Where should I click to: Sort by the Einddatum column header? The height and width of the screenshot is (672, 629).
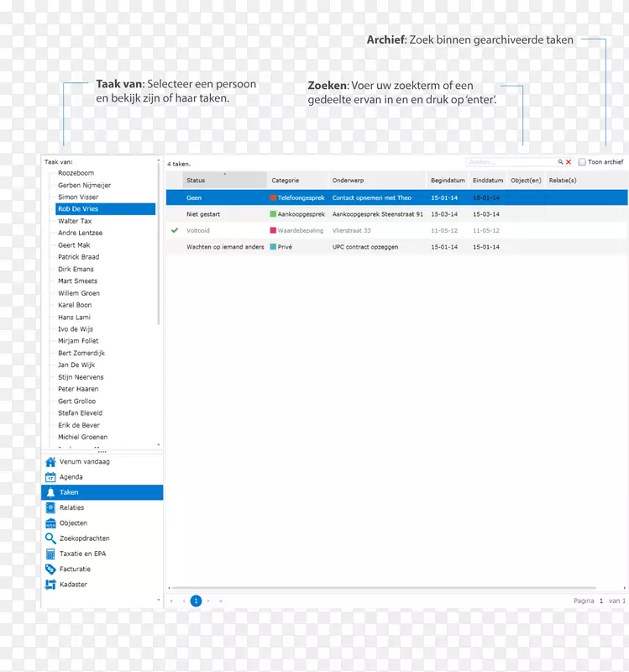click(x=488, y=181)
